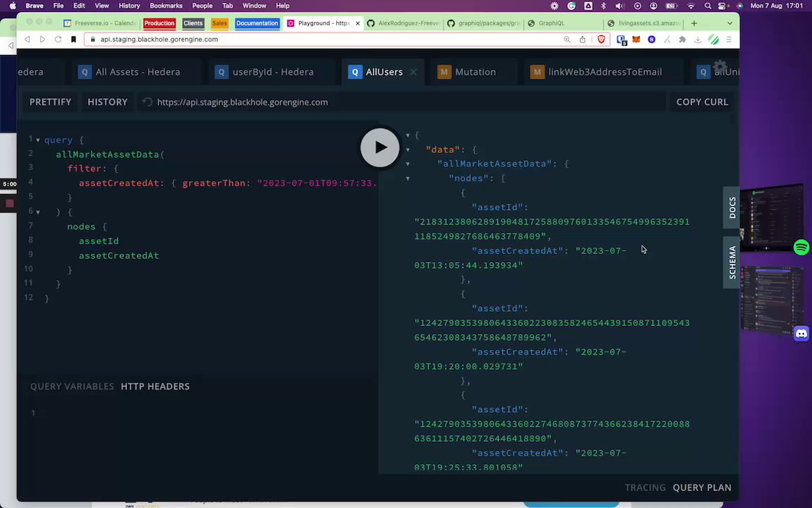812x508 pixels.
Task: Open the MetaMask fox extension
Action: tap(636, 40)
